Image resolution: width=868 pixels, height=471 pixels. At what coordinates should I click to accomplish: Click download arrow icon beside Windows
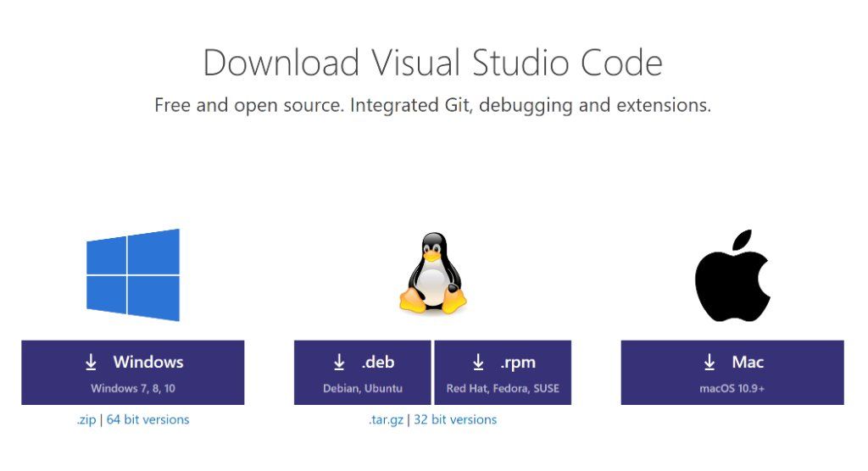click(92, 363)
